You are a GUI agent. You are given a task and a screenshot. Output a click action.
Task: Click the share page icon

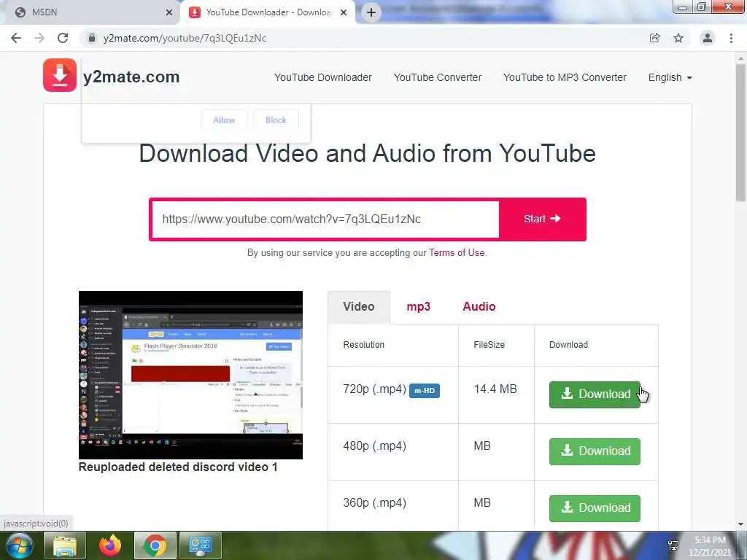pyautogui.click(x=654, y=38)
